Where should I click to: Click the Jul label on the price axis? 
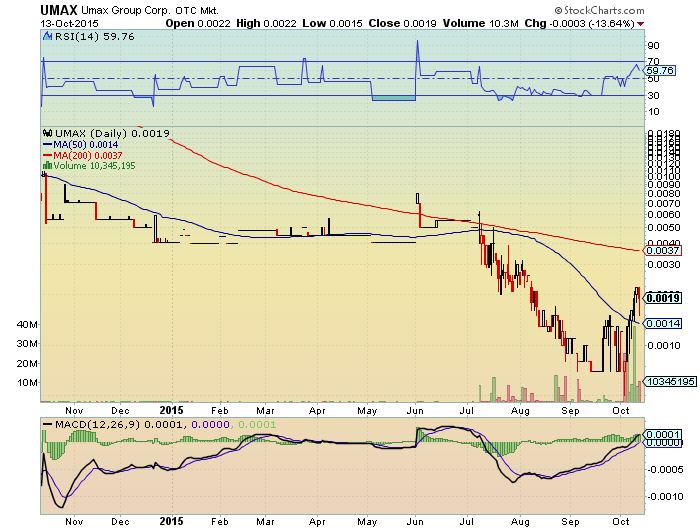point(467,410)
